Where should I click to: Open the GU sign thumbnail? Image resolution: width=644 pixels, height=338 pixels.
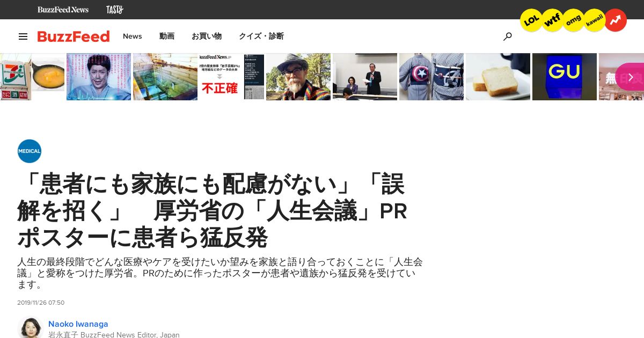[x=565, y=77]
